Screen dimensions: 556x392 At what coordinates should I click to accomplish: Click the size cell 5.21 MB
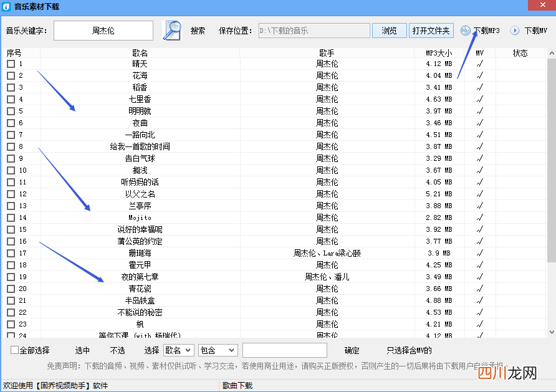click(439, 194)
